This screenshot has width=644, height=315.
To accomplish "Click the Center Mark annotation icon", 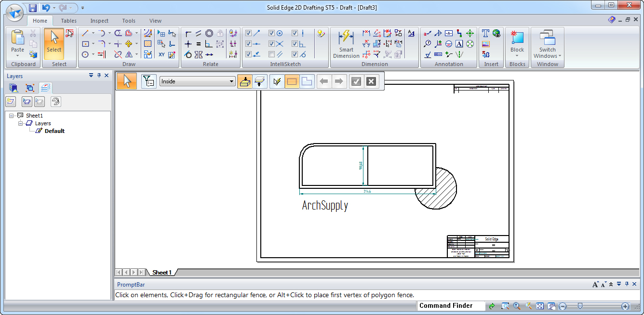I will pyautogui.click(x=470, y=33).
